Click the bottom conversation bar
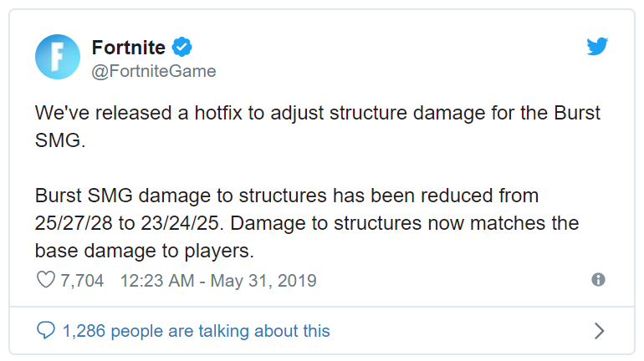644x361 pixels. pyautogui.click(x=322, y=331)
